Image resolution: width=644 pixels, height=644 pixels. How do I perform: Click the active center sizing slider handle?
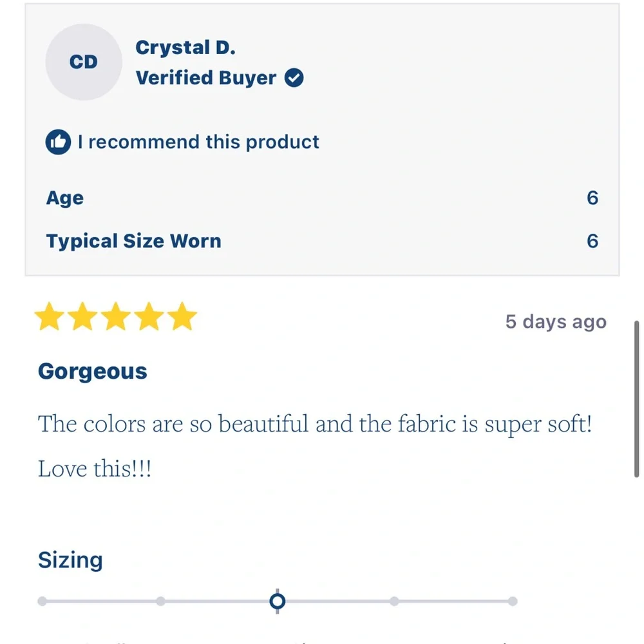click(277, 601)
